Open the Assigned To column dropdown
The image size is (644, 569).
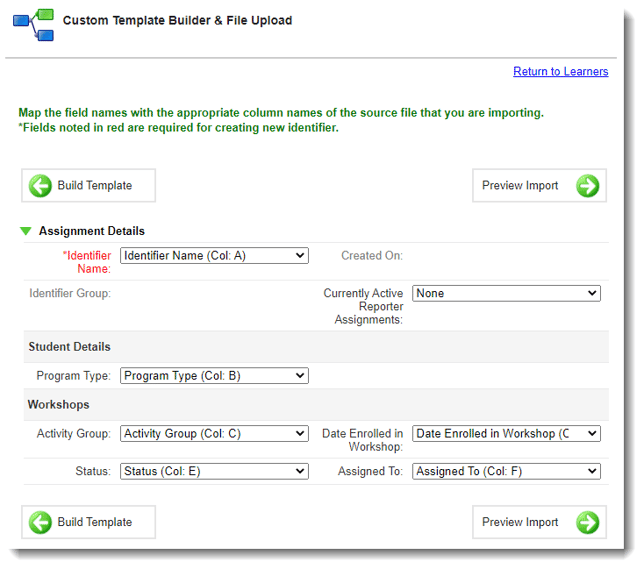click(506, 471)
